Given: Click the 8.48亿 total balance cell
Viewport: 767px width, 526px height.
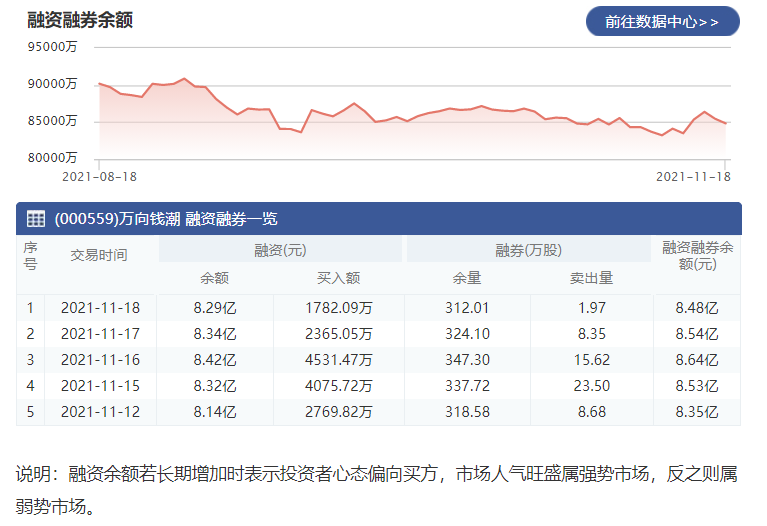Looking at the screenshot, I should point(697,308).
